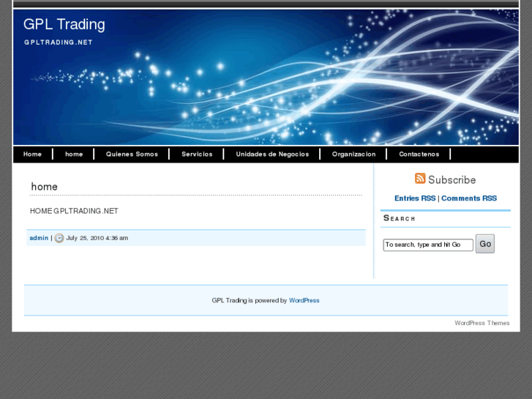Open the Organizacion page
Viewport: 532px width, 399px height.
tap(354, 154)
